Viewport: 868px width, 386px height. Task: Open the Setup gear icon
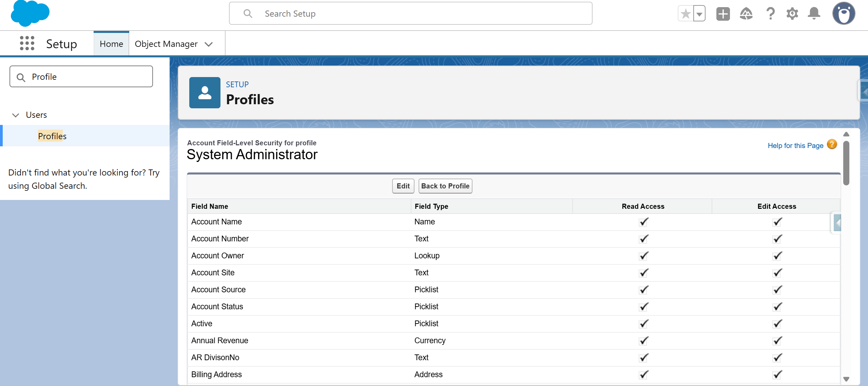click(792, 14)
